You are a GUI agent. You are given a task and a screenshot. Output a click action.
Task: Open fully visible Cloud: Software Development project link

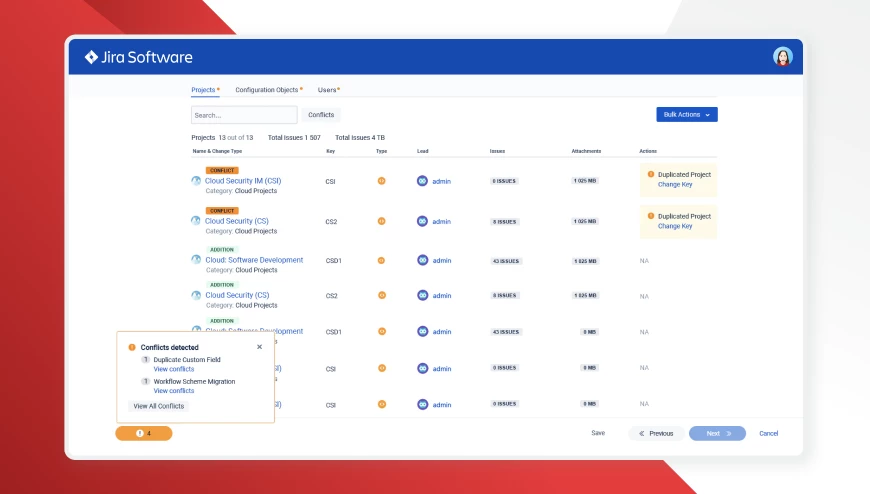pyautogui.click(x=254, y=260)
